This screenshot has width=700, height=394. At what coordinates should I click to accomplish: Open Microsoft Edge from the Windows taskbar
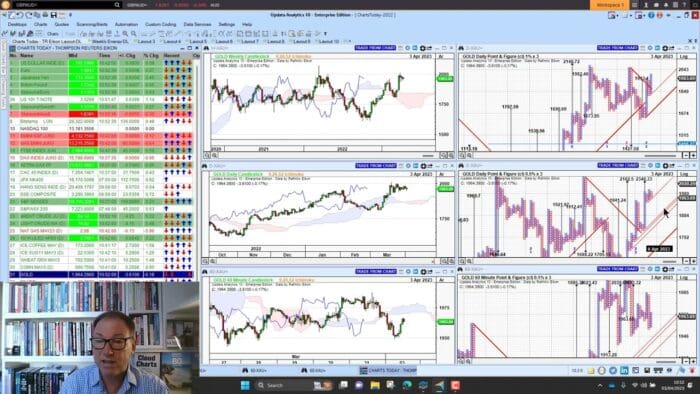407,385
